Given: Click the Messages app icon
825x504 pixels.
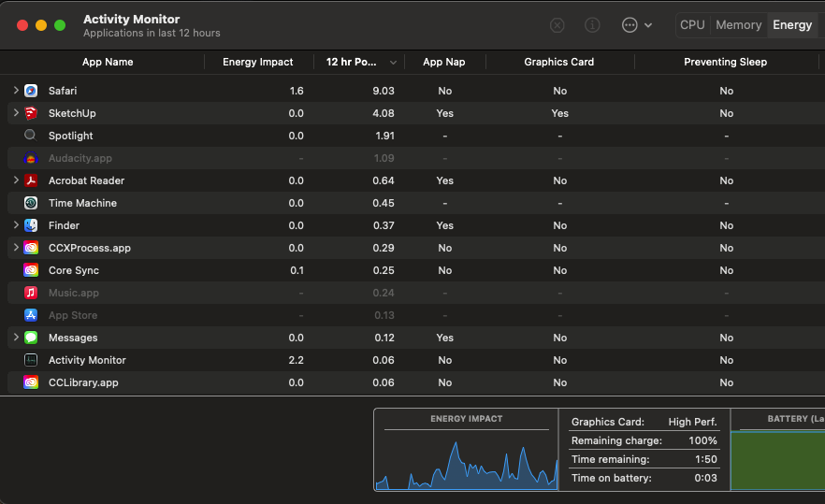Looking at the screenshot, I should (31, 338).
